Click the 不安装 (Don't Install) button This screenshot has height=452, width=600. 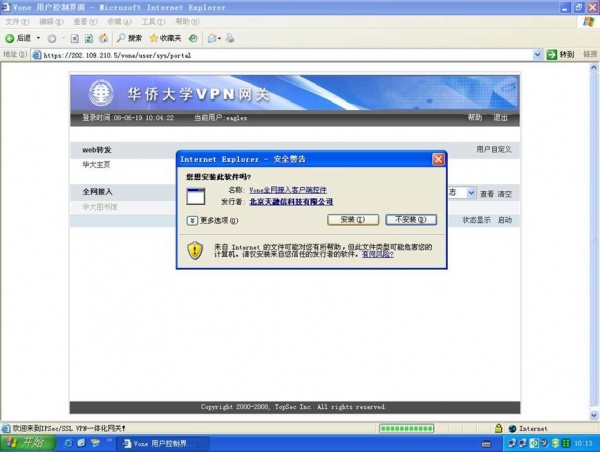pos(411,220)
